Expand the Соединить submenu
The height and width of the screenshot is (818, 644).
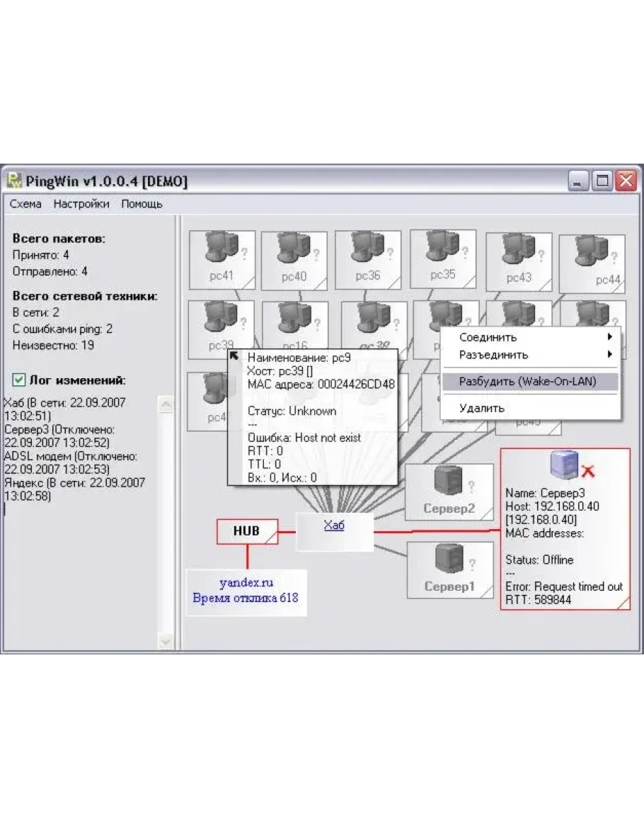click(531, 337)
